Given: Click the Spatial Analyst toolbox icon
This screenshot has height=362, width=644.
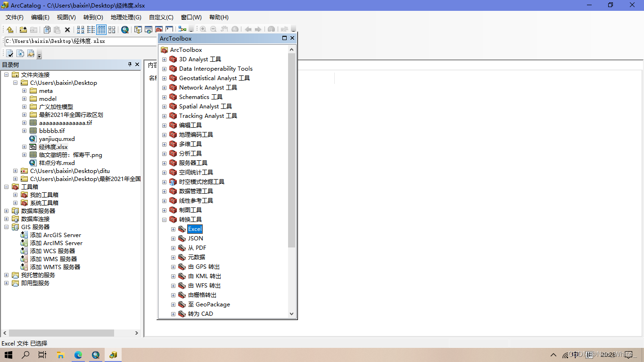Looking at the screenshot, I should [x=173, y=107].
